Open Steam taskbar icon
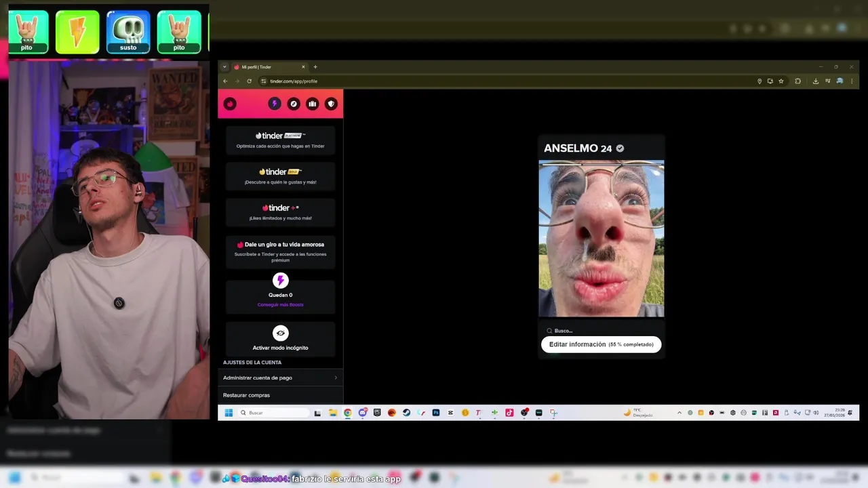The height and width of the screenshot is (488, 868). pyautogui.click(x=406, y=413)
